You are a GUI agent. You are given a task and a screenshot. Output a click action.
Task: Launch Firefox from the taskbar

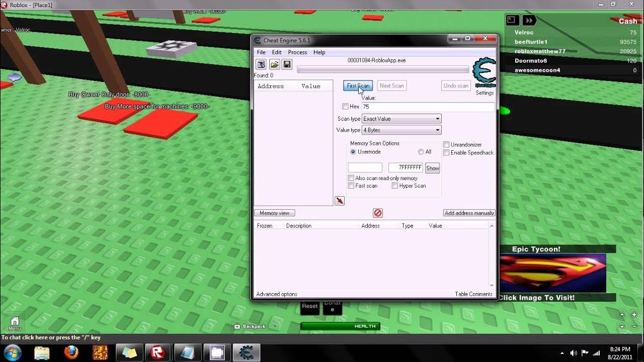click(71, 353)
